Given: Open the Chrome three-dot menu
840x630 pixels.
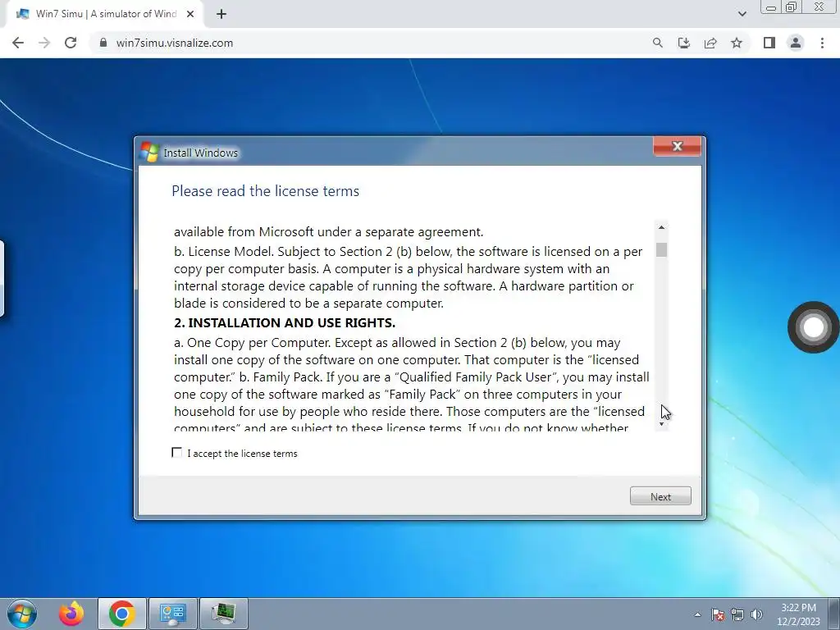Looking at the screenshot, I should pyautogui.click(x=822, y=43).
